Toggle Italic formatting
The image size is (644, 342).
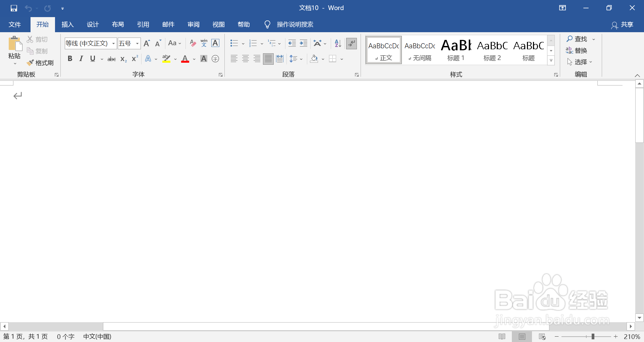click(81, 59)
